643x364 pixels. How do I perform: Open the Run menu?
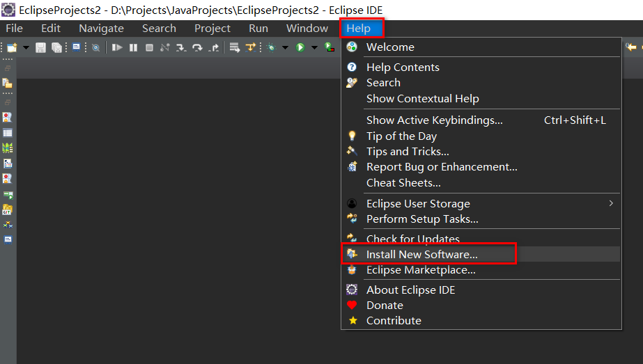point(258,29)
